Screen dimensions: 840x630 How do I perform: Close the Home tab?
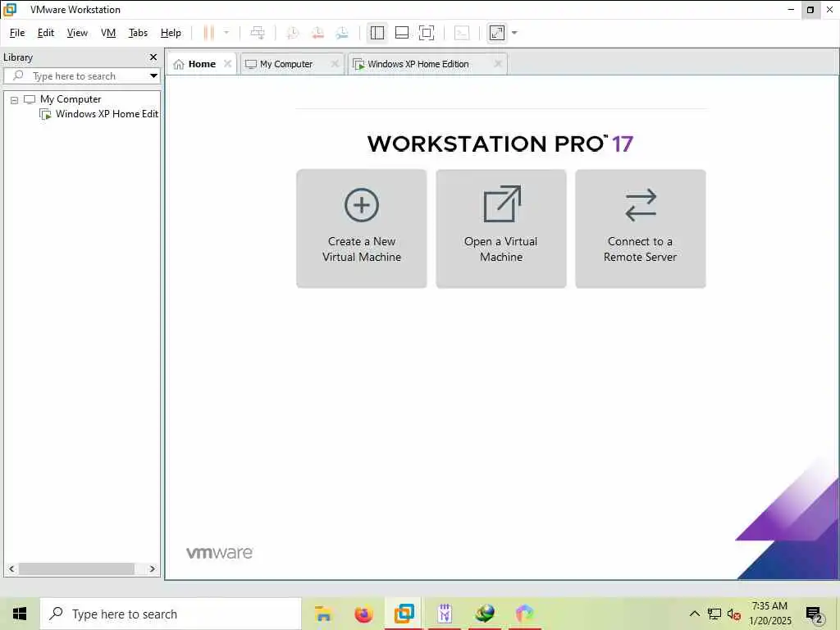(x=228, y=63)
